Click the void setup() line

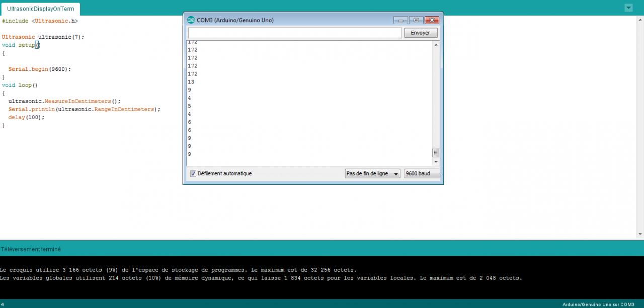tap(21, 45)
